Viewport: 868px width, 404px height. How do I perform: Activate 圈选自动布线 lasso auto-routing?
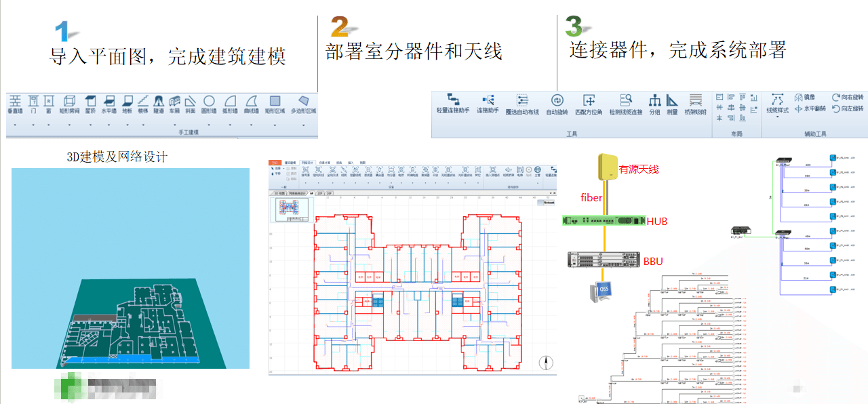pos(522,104)
